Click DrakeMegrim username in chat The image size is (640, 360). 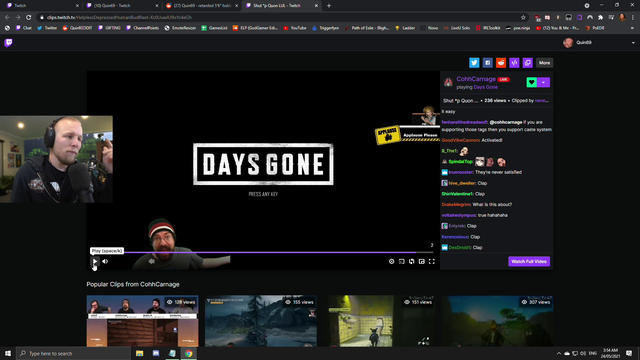456,204
